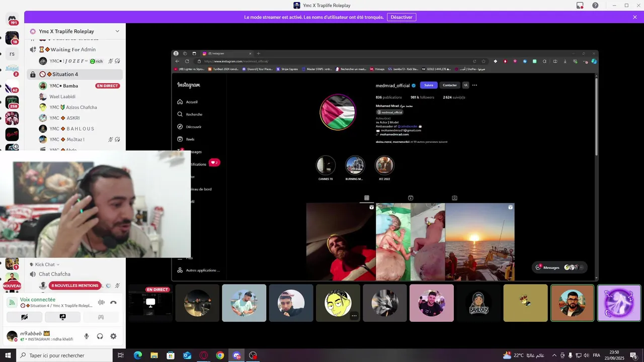The image size is (644, 362).
Task: Click Contacter on the streamed Instagram profile
Action: coord(450,85)
